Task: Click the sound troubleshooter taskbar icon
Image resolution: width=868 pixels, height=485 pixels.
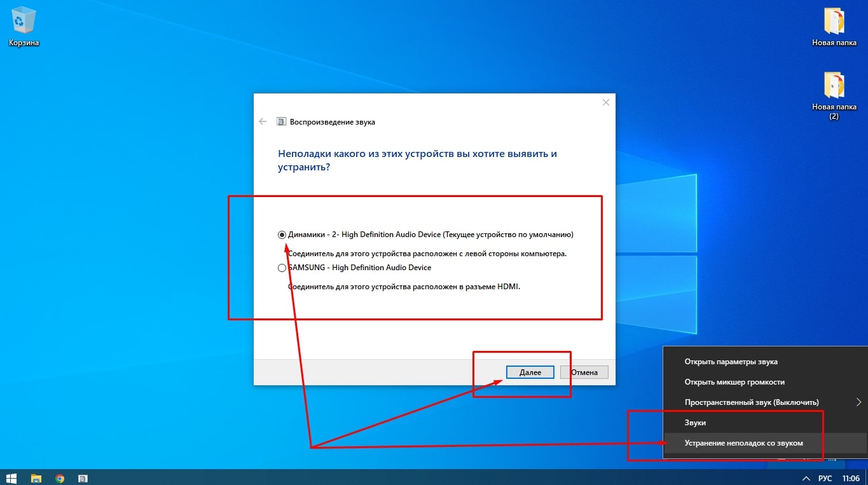Action: (83, 478)
